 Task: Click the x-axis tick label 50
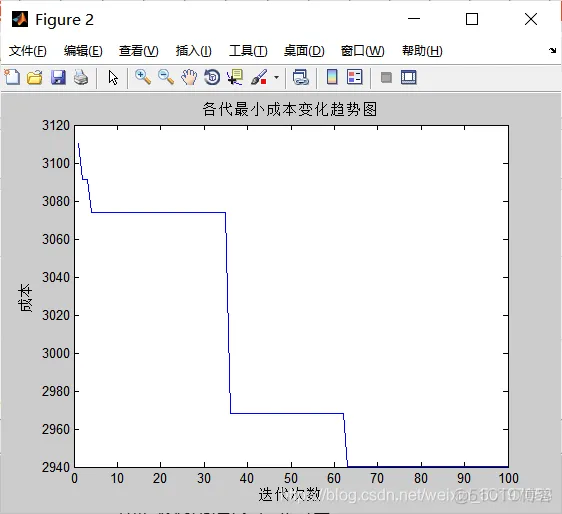tap(291, 479)
